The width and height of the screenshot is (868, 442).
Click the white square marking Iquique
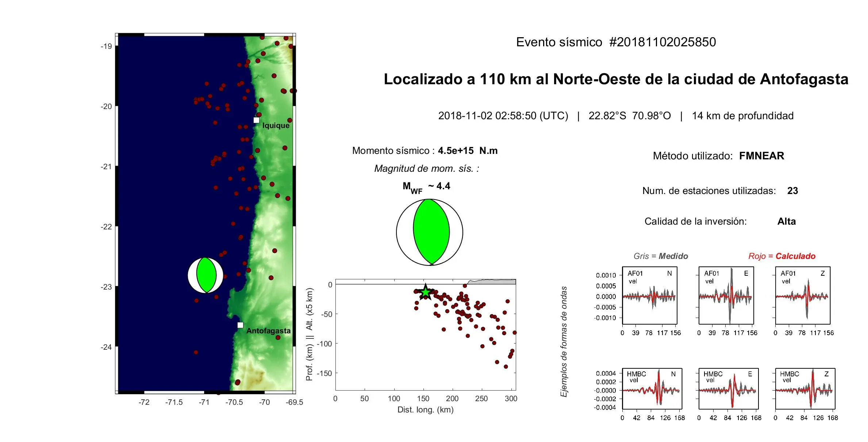click(256, 120)
